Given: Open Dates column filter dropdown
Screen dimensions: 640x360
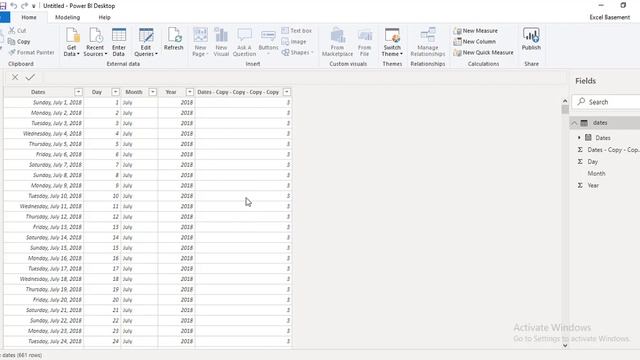Looking at the screenshot, I should click(x=78, y=92).
